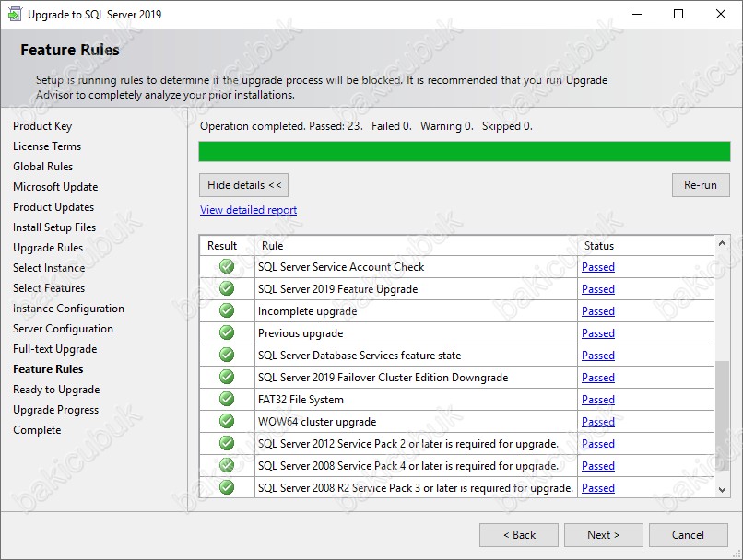Click the green check icon for Incomplete upgrade
This screenshot has width=743, height=560.
pos(227,310)
